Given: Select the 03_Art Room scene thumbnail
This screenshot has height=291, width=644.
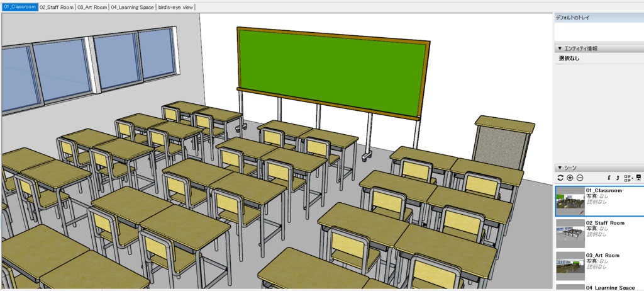Looking at the screenshot, I should tap(570, 266).
